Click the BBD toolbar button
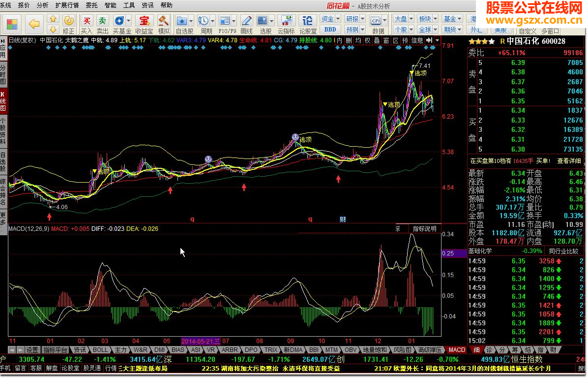 330,29
